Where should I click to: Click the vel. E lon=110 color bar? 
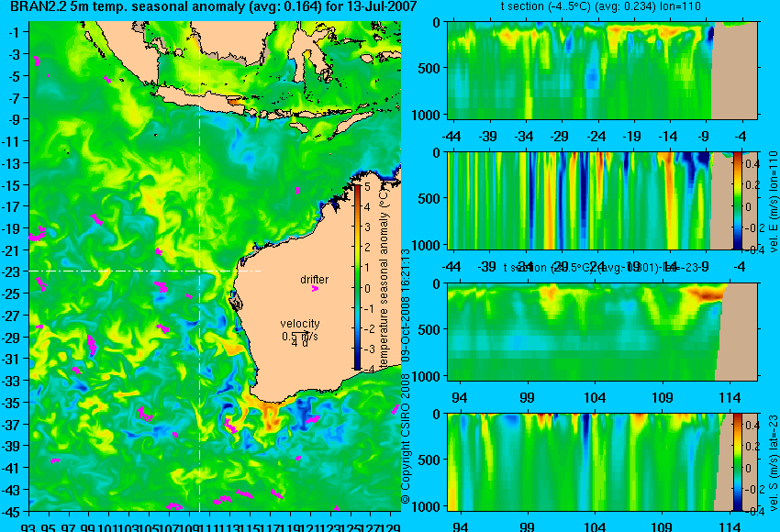(737, 201)
